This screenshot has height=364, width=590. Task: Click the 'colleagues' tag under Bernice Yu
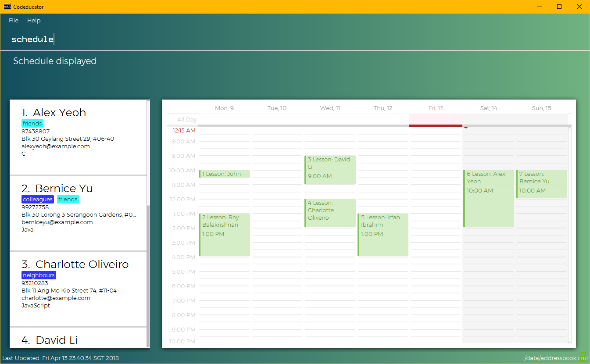[38, 200]
